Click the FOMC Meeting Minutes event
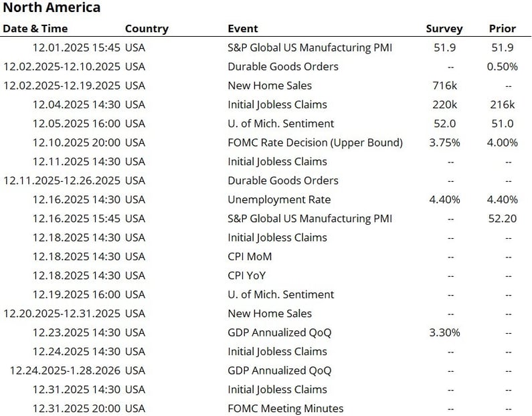This screenshot has height=416, width=532. point(285,408)
